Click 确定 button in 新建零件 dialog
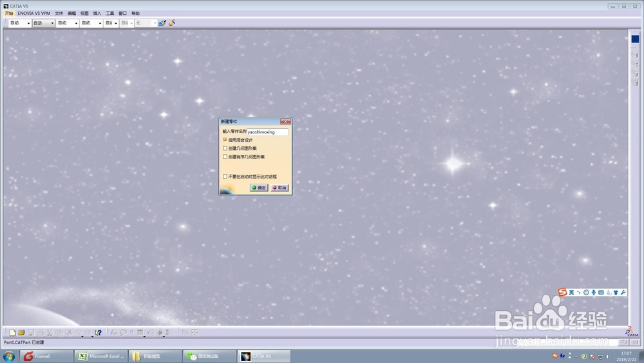Viewport: 644px width, 363px height. 259,188
